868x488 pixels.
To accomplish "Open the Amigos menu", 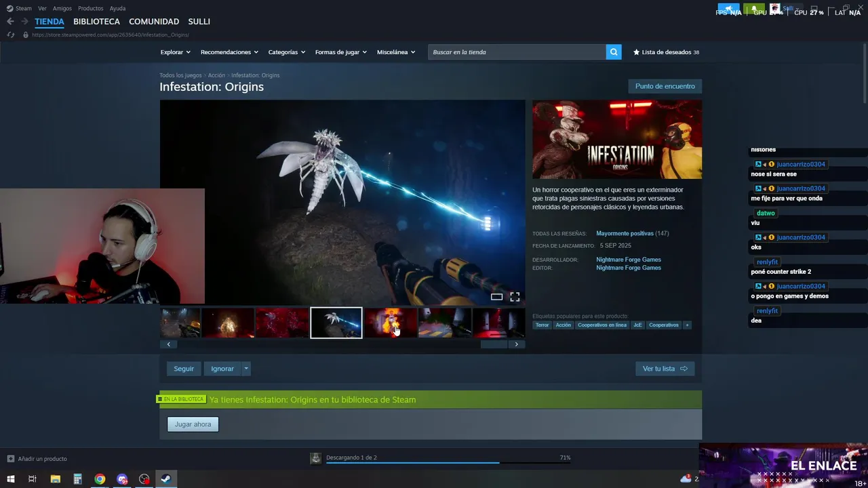I will click(x=62, y=8).
